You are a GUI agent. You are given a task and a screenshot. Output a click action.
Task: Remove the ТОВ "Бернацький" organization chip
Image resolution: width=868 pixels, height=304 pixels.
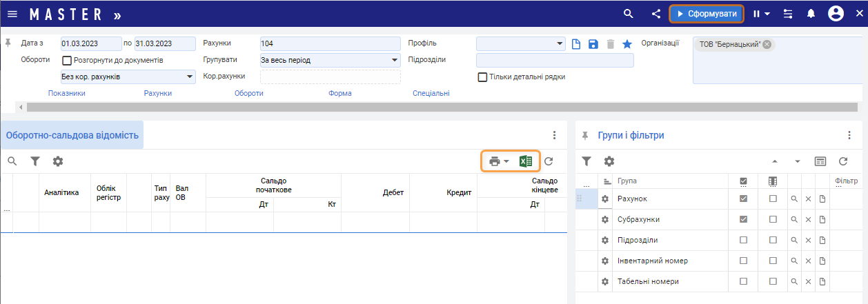[767, 44]
